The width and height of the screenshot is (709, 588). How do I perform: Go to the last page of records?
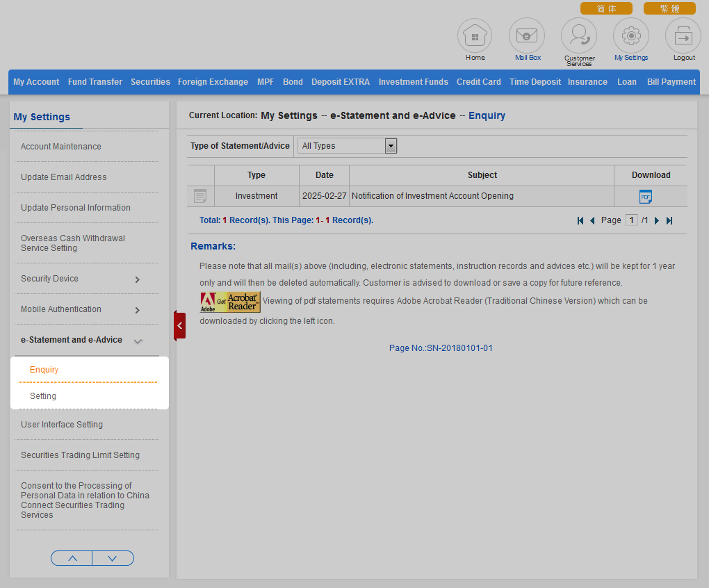(x=669, y=220)
